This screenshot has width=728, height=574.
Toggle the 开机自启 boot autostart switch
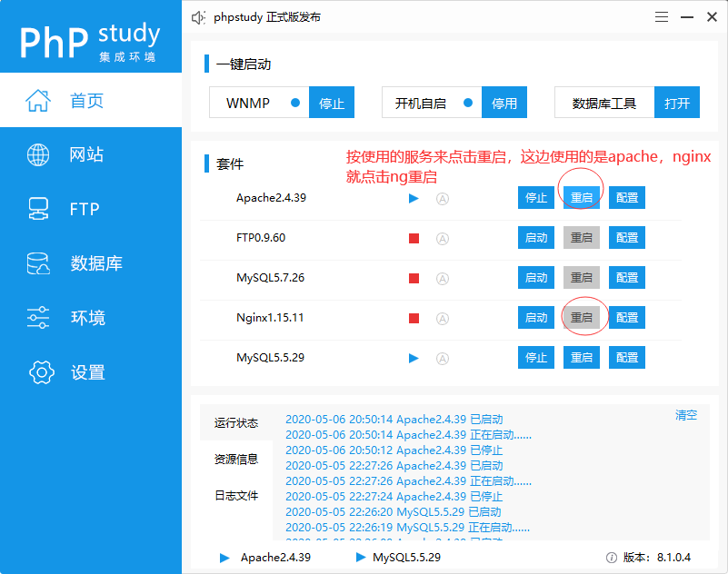click(x=467, y=103)
